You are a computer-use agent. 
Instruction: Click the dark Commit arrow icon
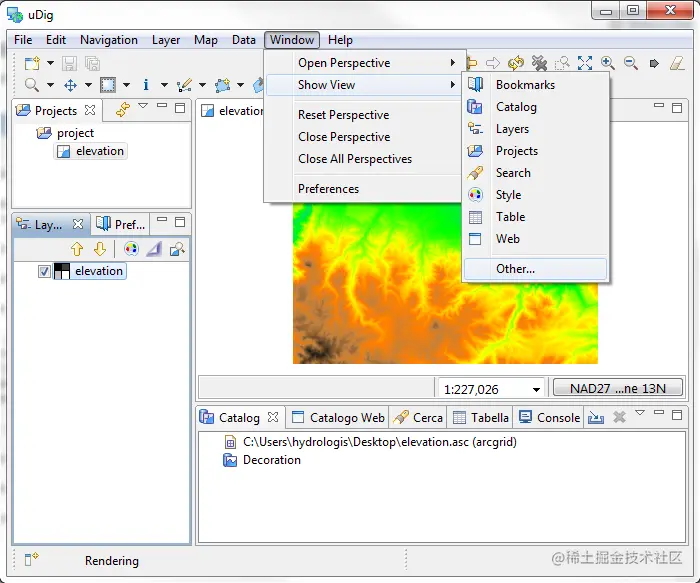click(x=654, y=63)
